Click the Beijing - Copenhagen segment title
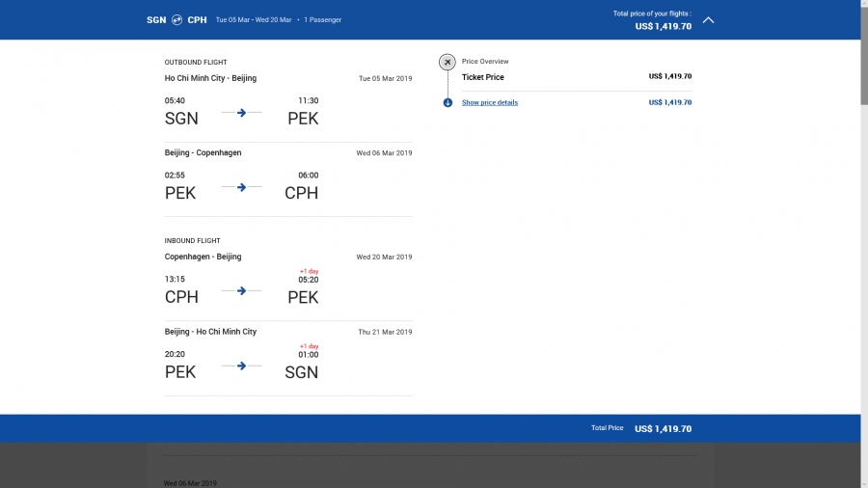The width and height of the screenshot is (868, 488). 203,152
